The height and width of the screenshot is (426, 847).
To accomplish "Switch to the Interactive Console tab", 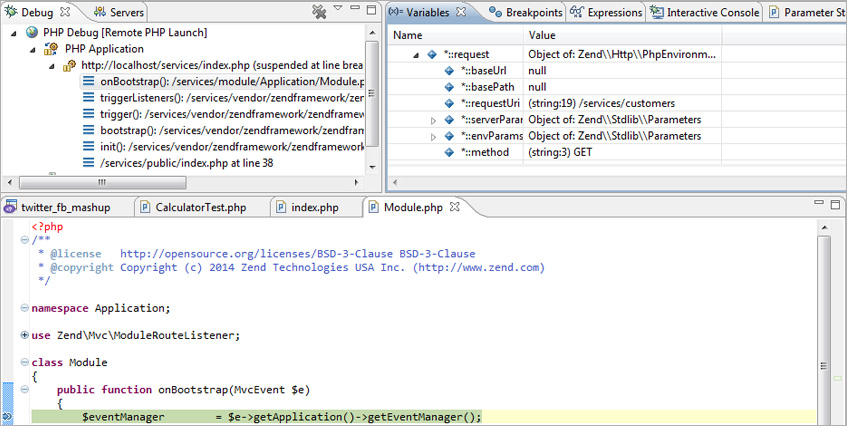I will point(705,12).
